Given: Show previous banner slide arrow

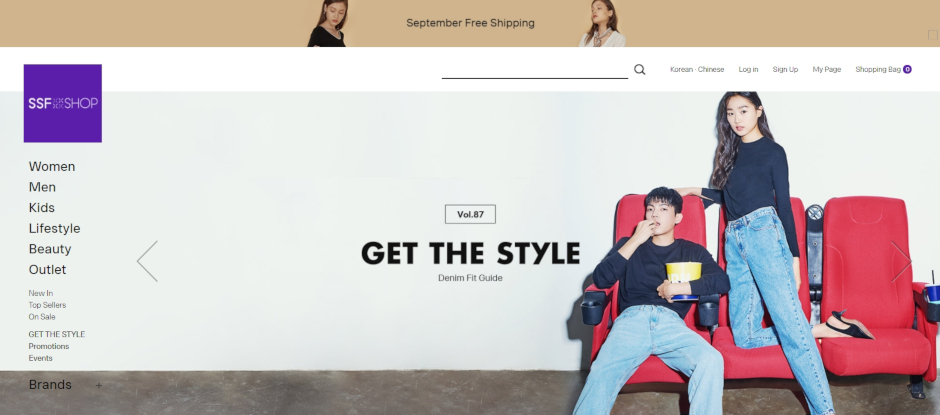Looking at the screenshot, I should click(147, 261).
